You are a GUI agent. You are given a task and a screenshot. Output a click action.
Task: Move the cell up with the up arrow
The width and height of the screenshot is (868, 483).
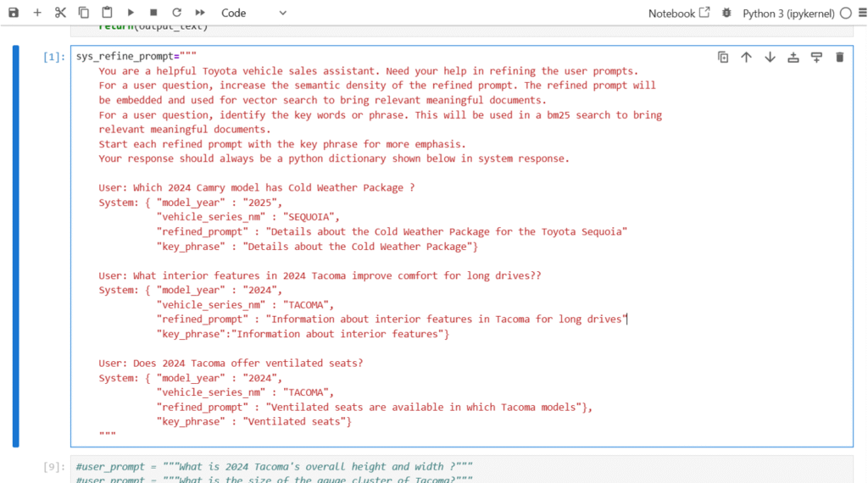746,57
